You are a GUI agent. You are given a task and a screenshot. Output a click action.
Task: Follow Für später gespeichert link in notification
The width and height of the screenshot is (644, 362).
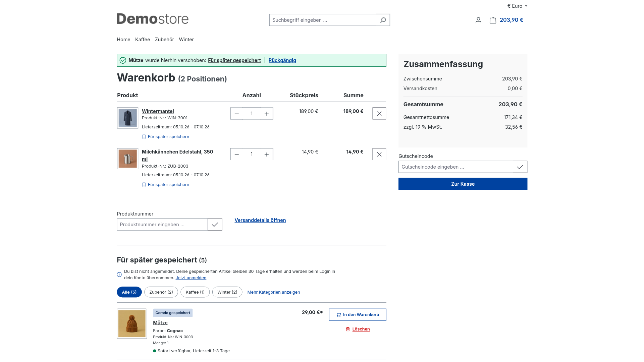[234, 60]
